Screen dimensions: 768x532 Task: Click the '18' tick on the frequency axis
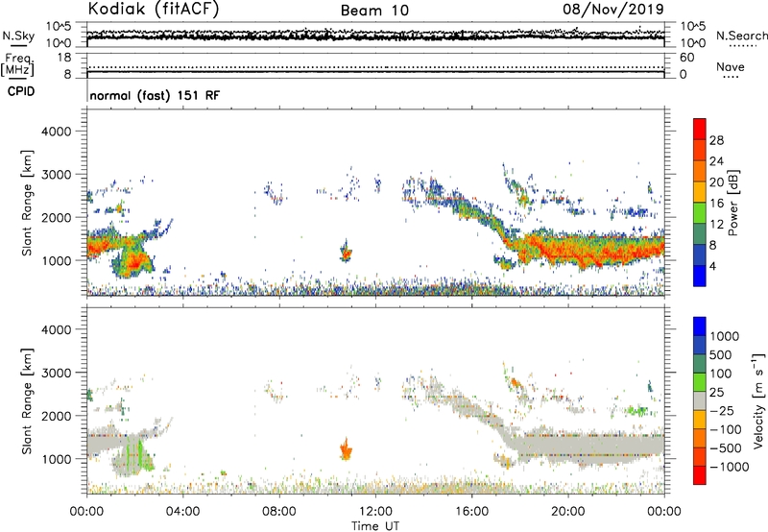tap(63, 58)
